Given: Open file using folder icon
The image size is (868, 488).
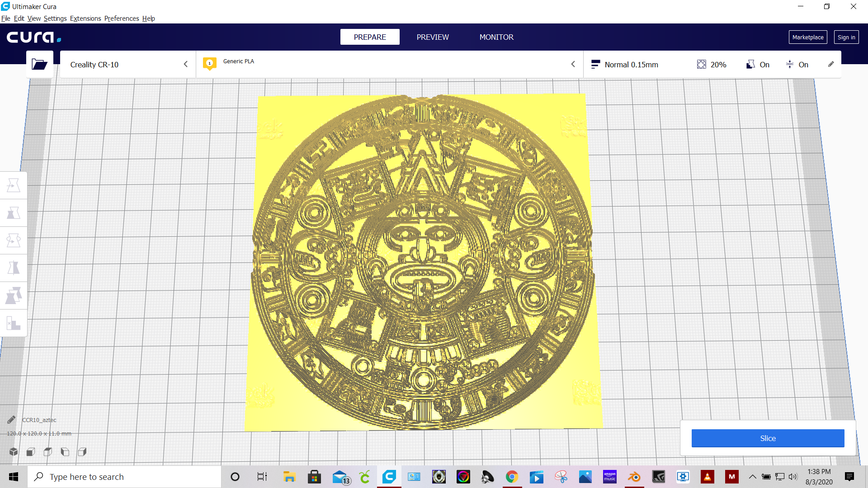Looking at the screenshot, I should (x=39, y=64).
